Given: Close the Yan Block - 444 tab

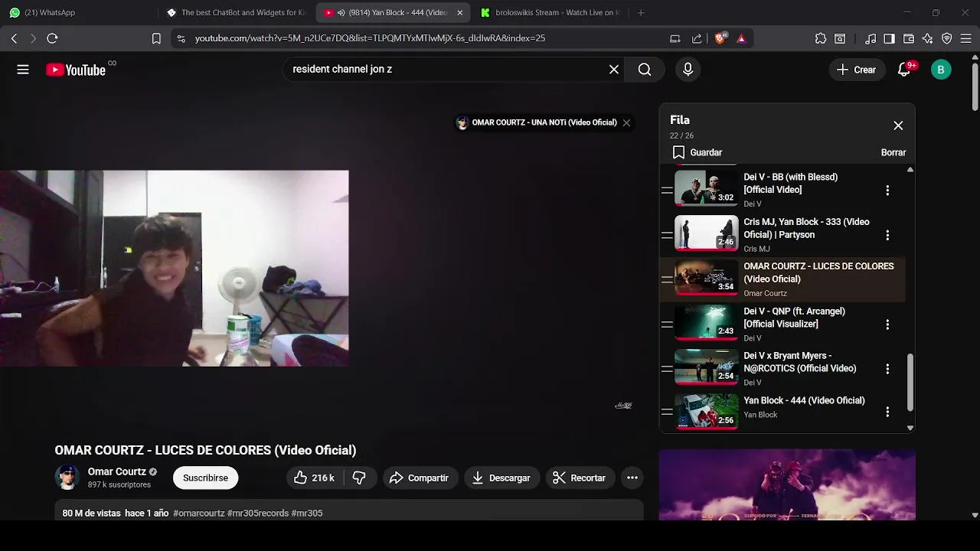Looking at the screenshot, I should pyautogui.click(x=459, y=12).
